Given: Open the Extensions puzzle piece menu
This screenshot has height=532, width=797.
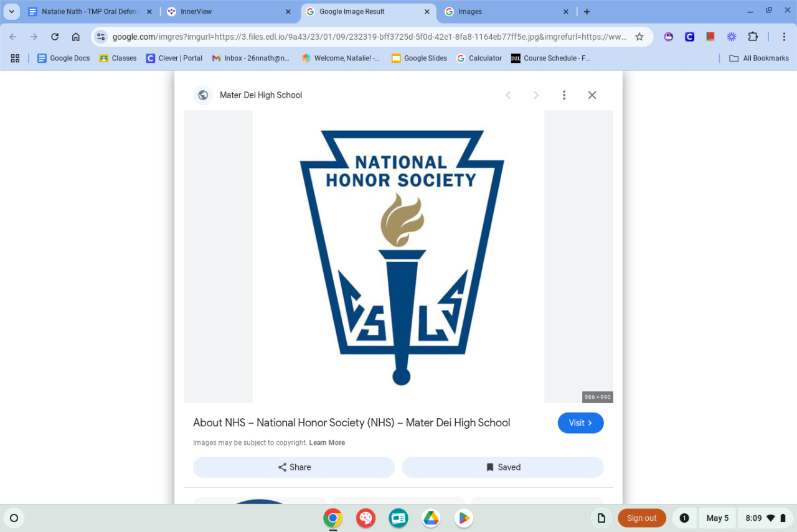Looking at the screenshot, I should pos(753,37).
